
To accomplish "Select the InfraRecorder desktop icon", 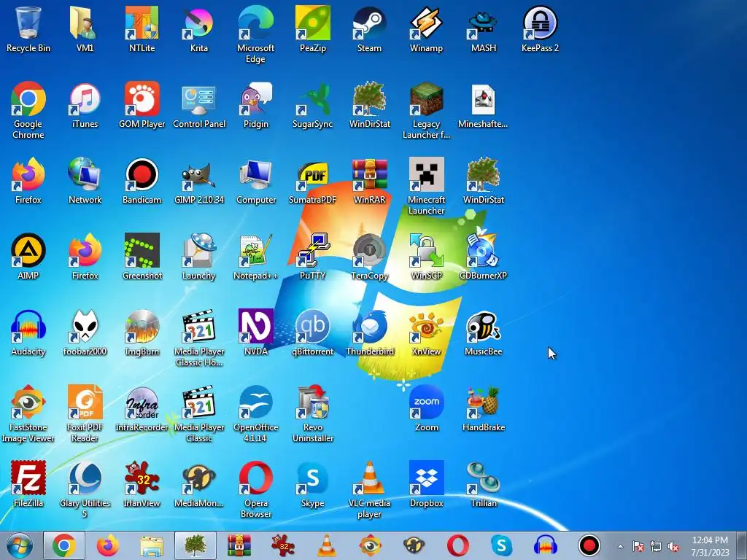I will click(x=142, y=408).
